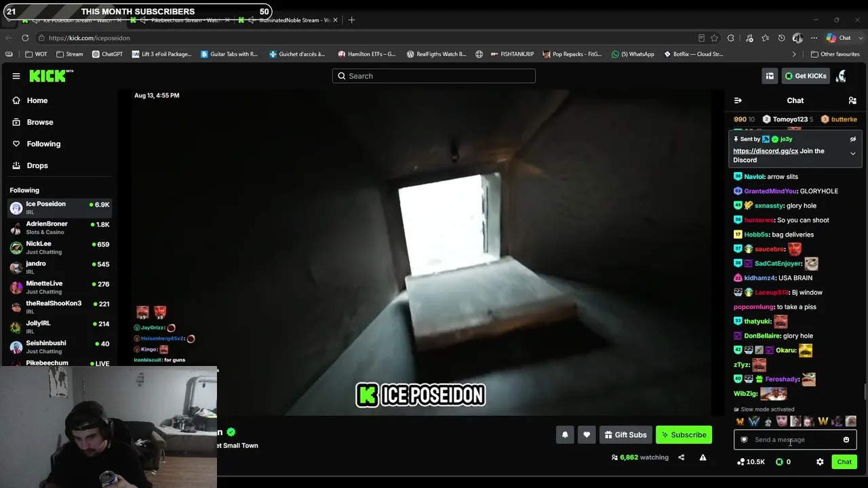Open the icon left of Get KICKs
Viewport: 868px width, 488px height.
point(770,76)
